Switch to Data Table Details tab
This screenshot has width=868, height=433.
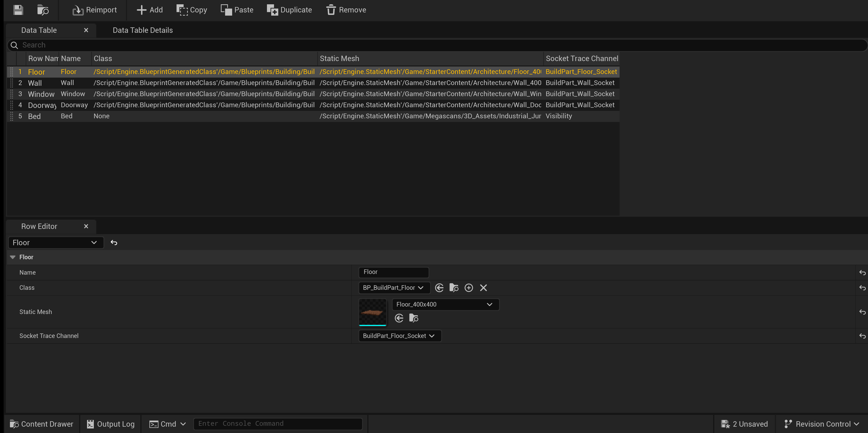(143, 30)
